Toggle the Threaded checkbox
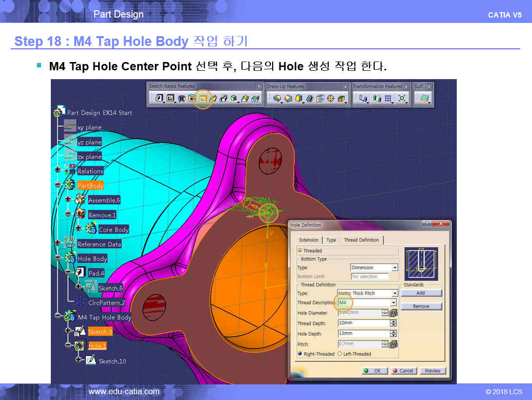Screen dimensions: 532x400 point(299,251)
